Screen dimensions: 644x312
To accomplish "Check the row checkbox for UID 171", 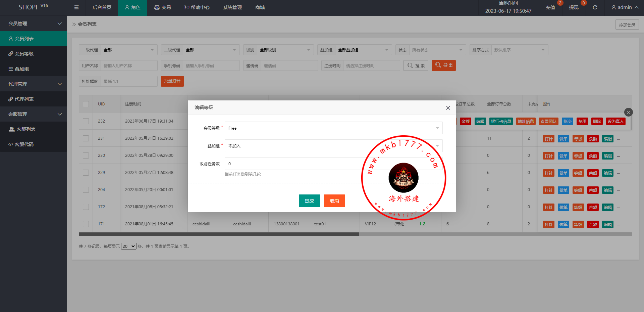I will pos(86,224).
